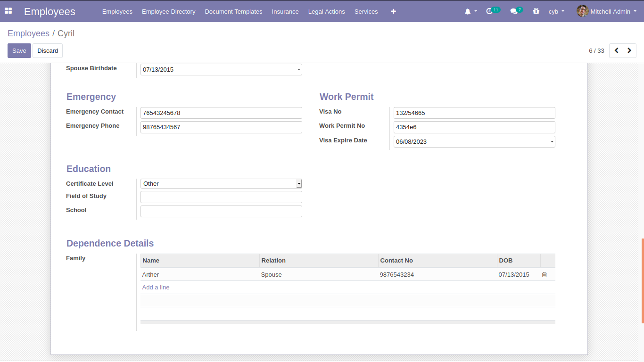Delete the Arther family row
Screen dimensions: 644x362
coord(544,274)
